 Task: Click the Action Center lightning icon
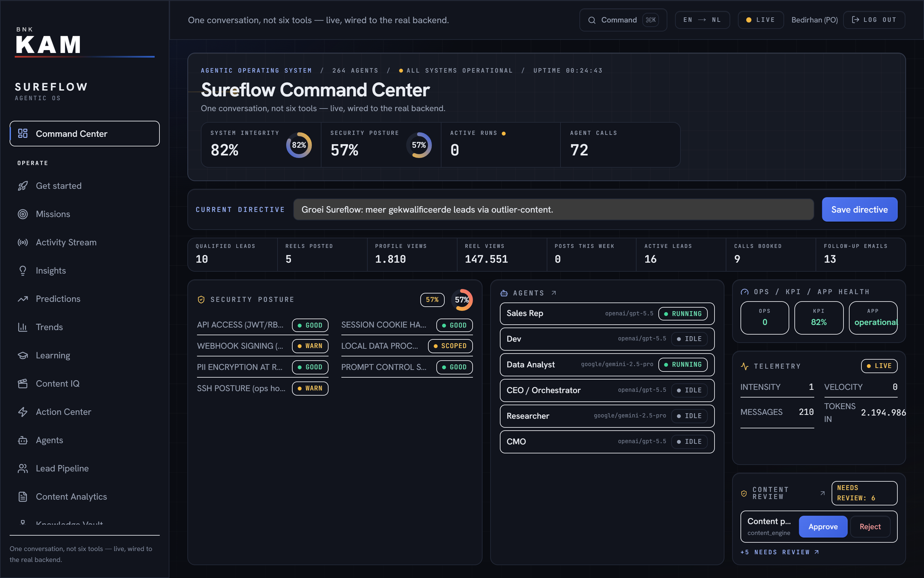tap(23, 412)
